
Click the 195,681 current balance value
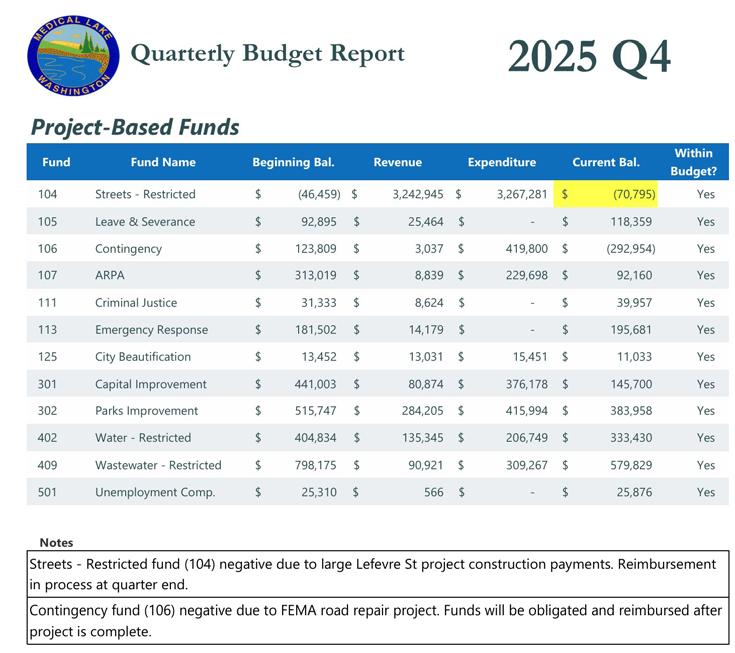[631, 330]
